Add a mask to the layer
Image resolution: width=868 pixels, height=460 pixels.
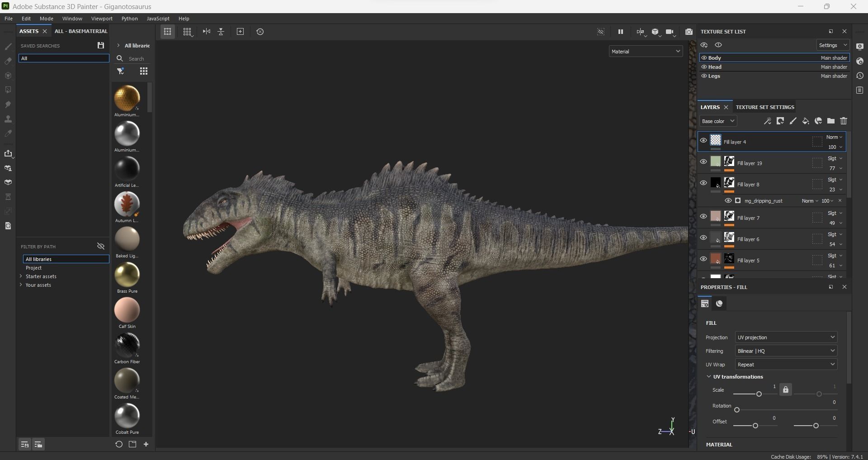(780, 121)
